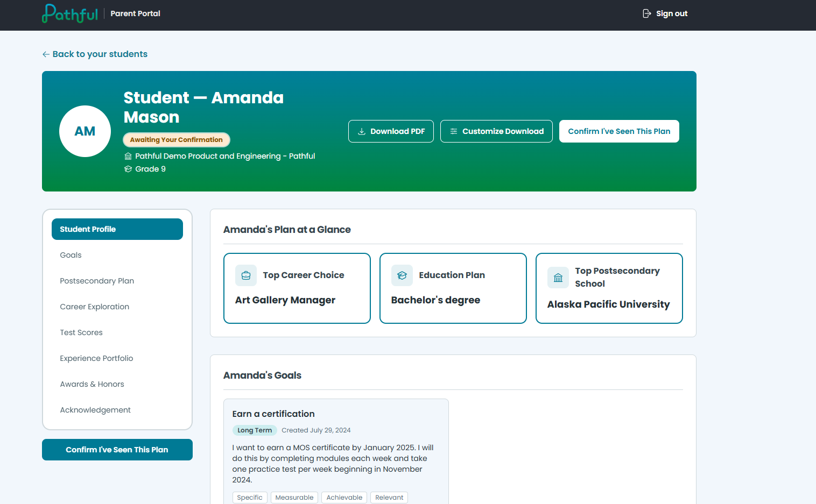
Task: Click the download icon on Download PDF
Action: tap(362, 131)
